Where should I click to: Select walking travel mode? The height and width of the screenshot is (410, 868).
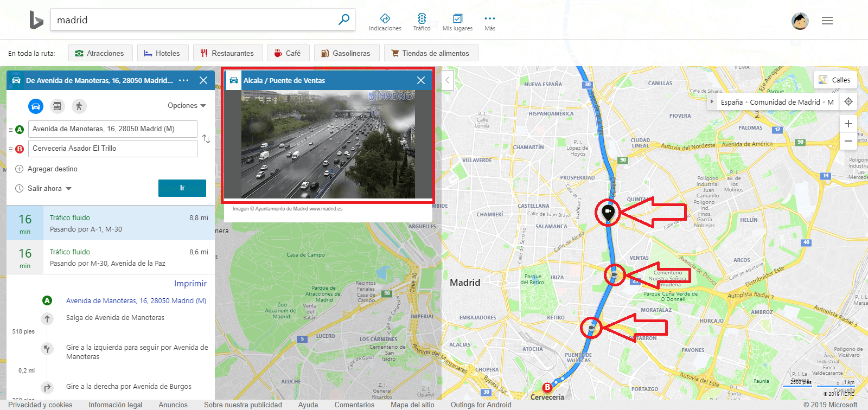click(x=79, y=106)
